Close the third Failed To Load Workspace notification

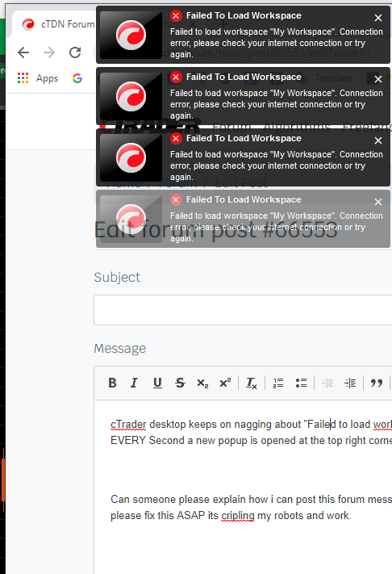tap(378, 140)
